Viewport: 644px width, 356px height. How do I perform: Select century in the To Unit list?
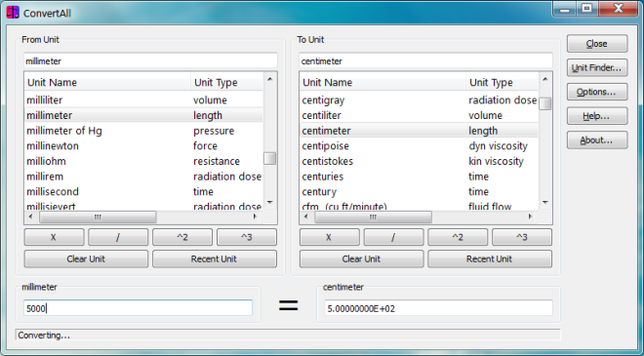coord(419,192)
